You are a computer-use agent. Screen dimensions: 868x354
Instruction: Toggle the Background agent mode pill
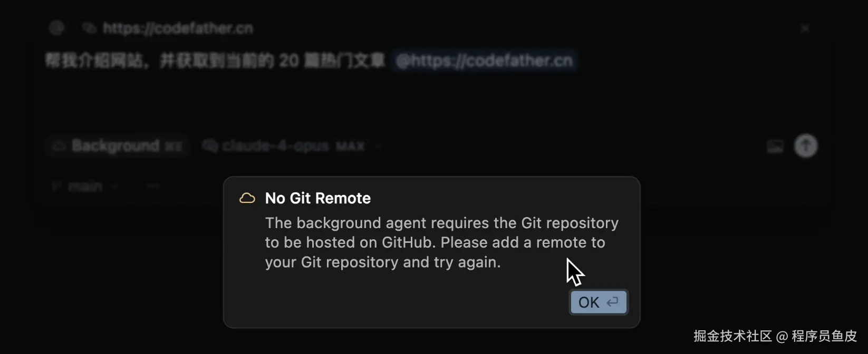117,146
